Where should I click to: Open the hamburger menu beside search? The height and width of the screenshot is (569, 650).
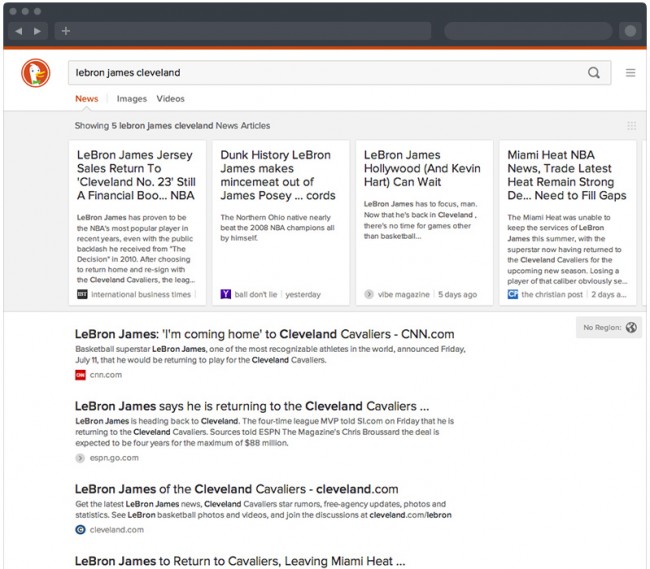tap(630, 73)
